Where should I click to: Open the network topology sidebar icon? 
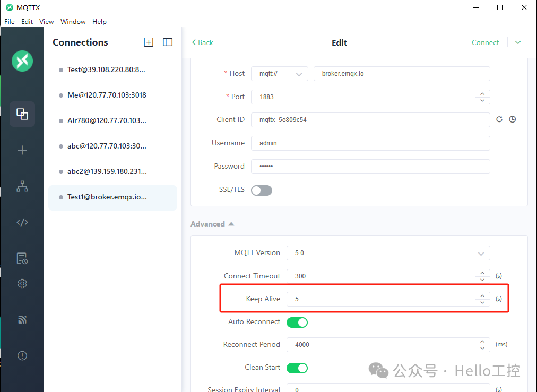[x=22, y=186]
